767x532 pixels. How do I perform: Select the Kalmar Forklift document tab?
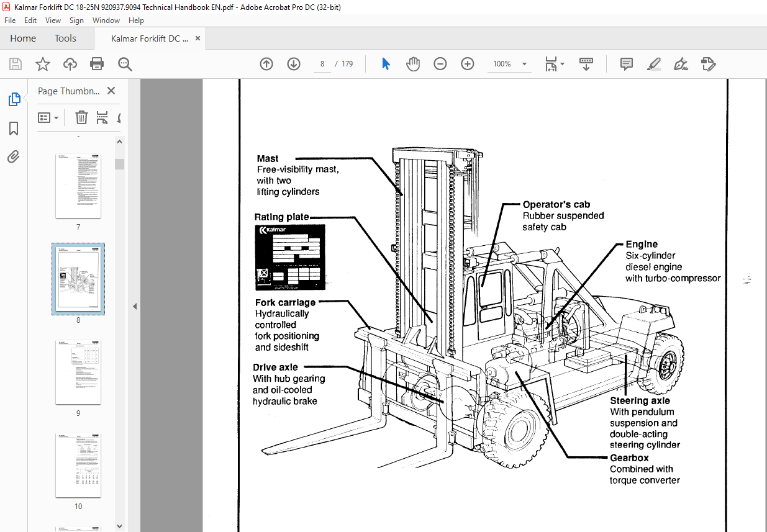pos(150,38)
